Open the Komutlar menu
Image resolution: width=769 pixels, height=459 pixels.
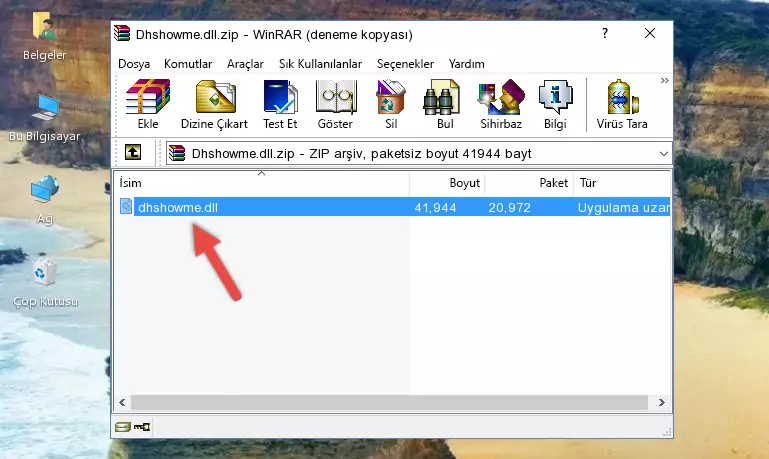point(188,64)
